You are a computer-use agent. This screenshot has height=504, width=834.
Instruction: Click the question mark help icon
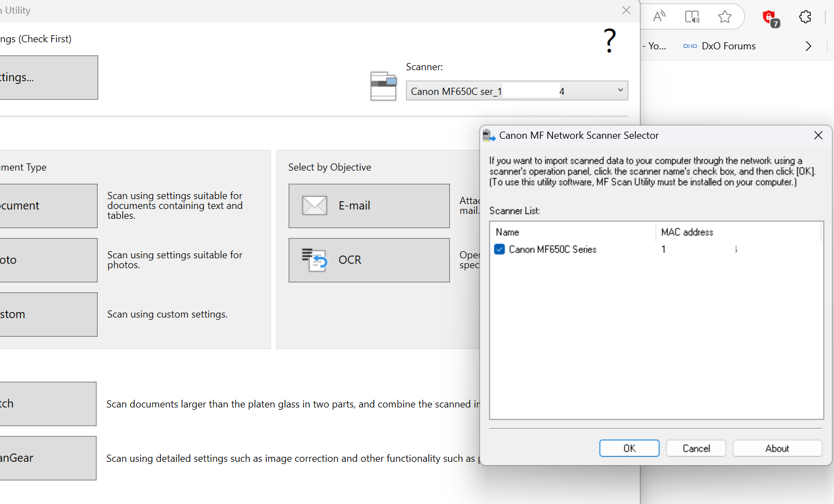coord(610,41)
